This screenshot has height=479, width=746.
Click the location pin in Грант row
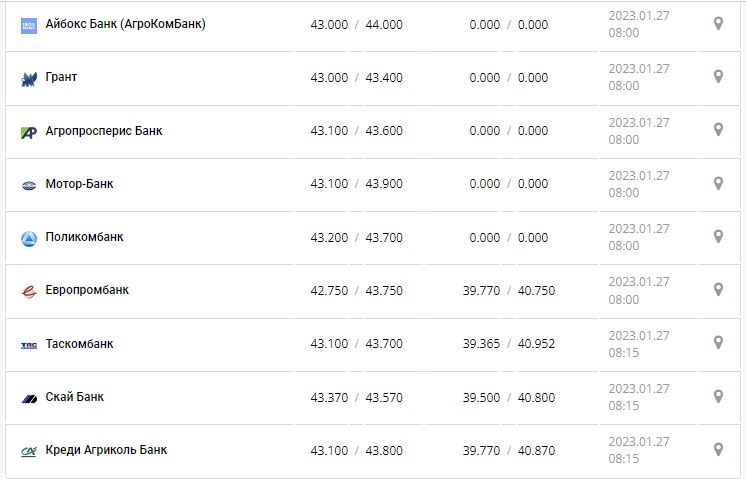coord(718,76)
